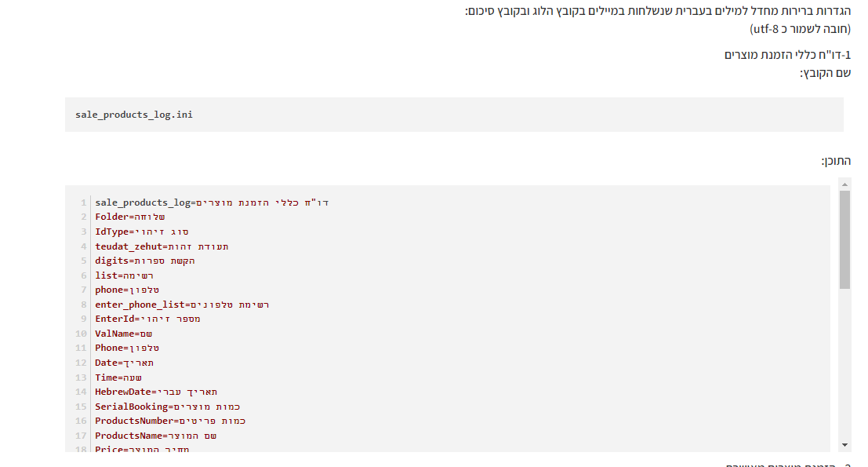Click the code box scroll-down arrow

[844, 444]
